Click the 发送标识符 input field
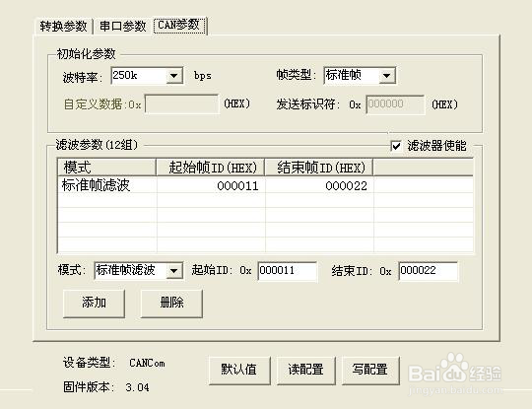Screen dimensions: 532x409 [395, 104]
